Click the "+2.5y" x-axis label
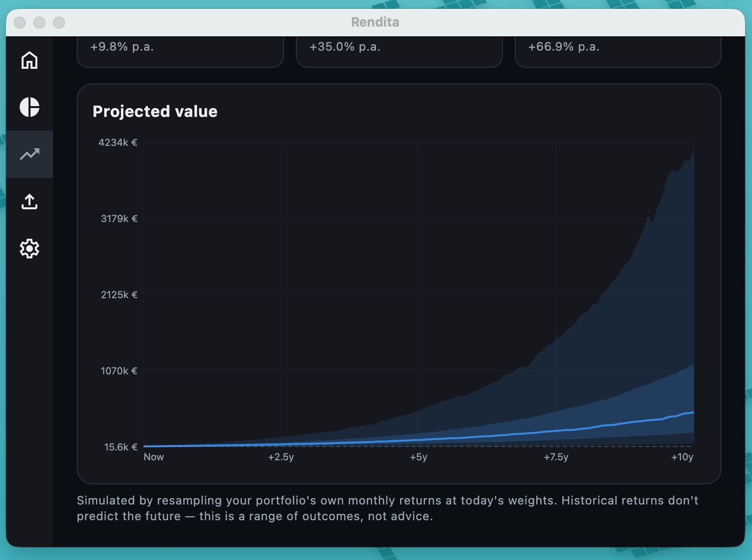The image size is (752, 560). click(281, 457)
